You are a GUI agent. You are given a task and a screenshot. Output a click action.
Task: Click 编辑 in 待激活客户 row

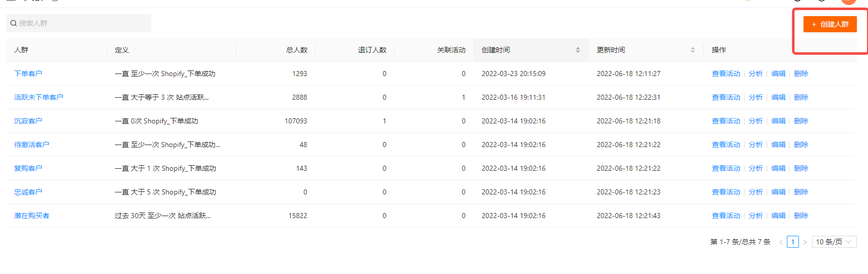tap(778, 145)
